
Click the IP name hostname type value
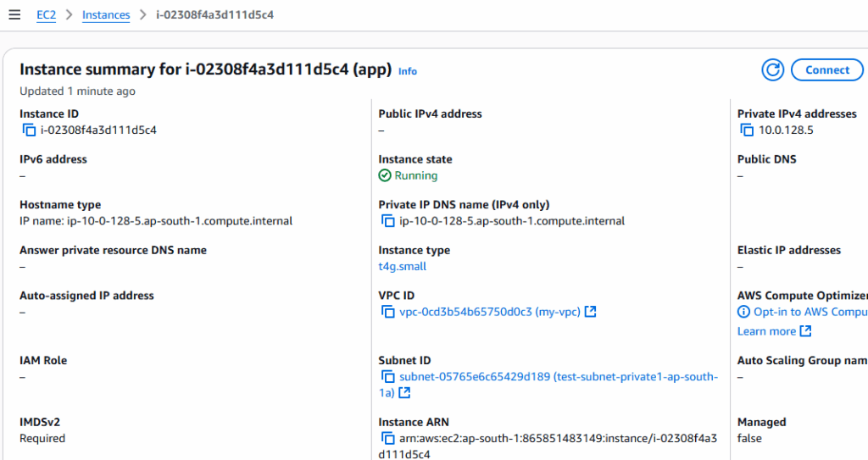click(156, 221)
